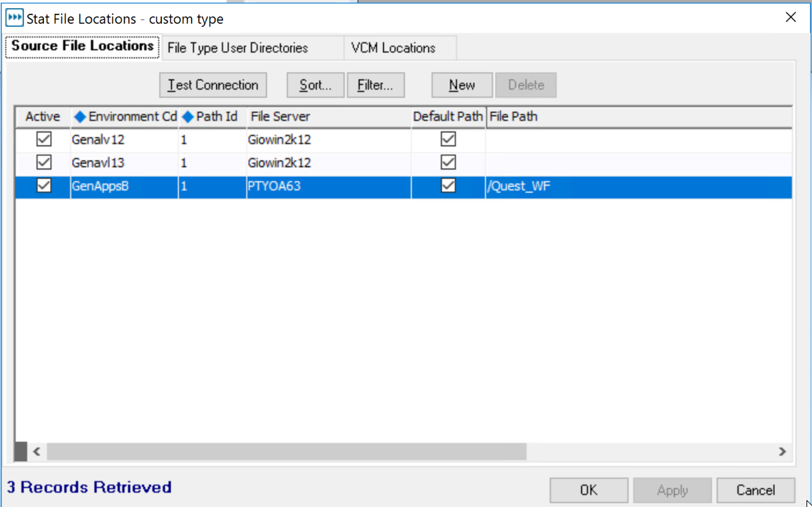Toggle Default Path checkbox for GenAppsB
Image resolution: width=812 pixels, height=507 pixels.
(x=448, y=186)
